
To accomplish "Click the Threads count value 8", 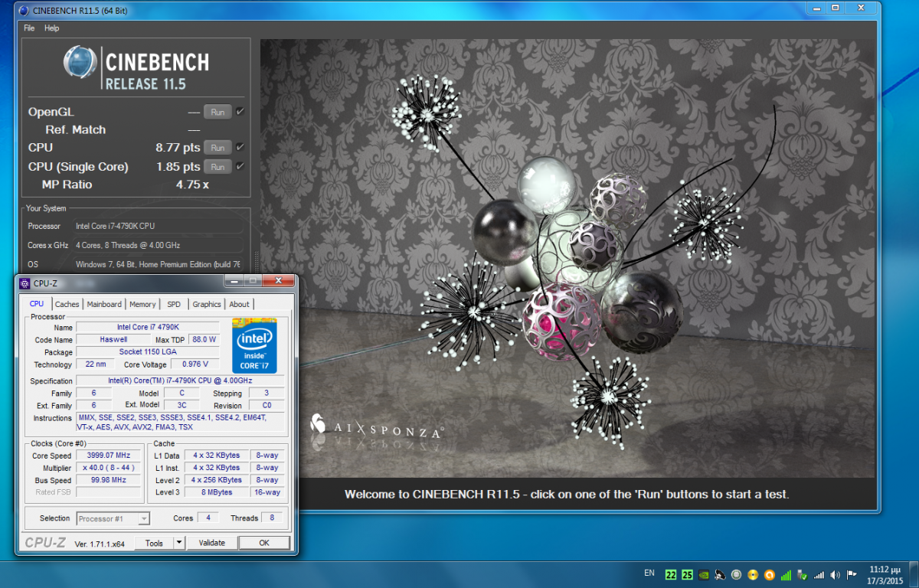I will [x=272, y=518].
